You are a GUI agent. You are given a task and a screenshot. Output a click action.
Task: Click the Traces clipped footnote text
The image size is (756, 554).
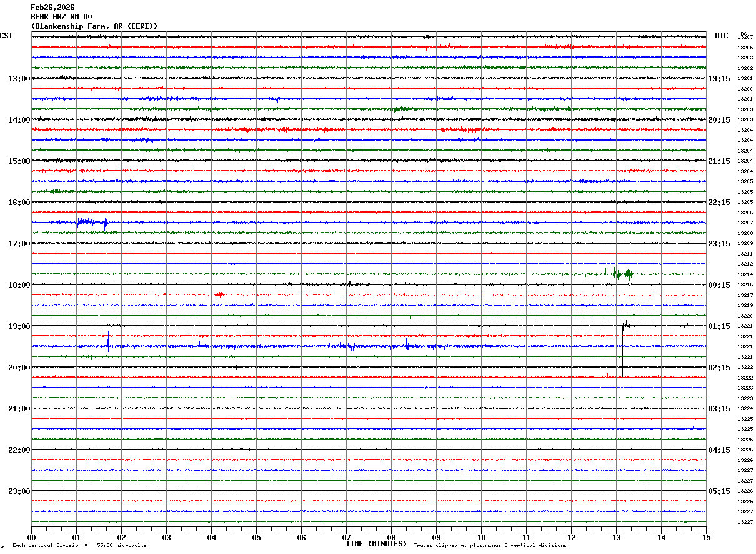pos(490,545)
